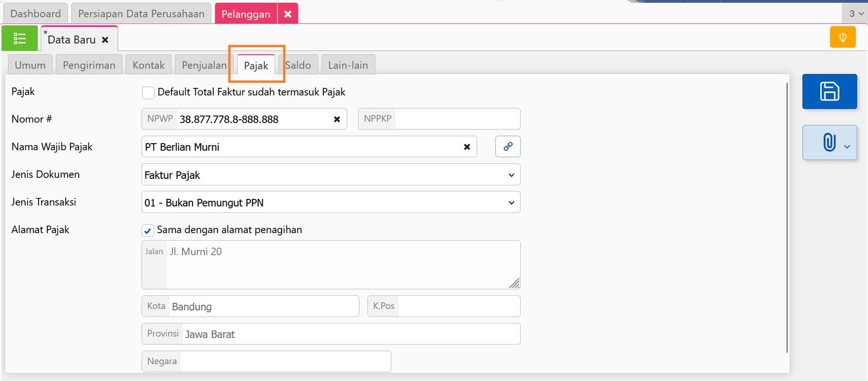Close the Data Baru tab
The height and width of the screenshot is (381, 868).
tap(105, 40)
